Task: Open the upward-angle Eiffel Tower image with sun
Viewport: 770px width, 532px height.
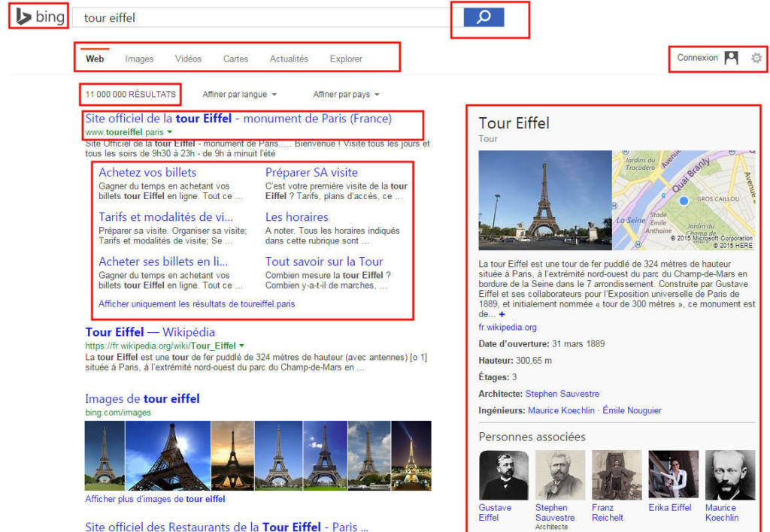Action: coord(168,455)
